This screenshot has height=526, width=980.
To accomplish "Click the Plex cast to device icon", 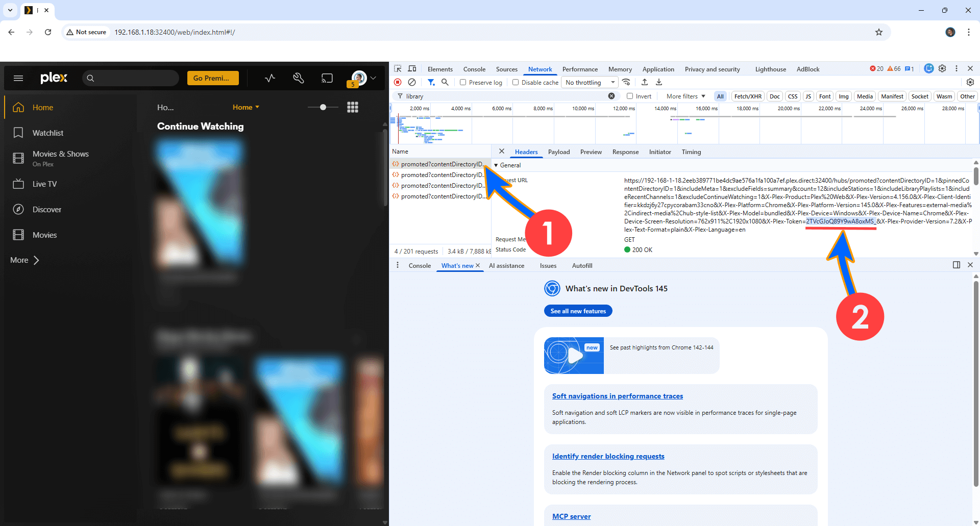I will tap(327, 78).
